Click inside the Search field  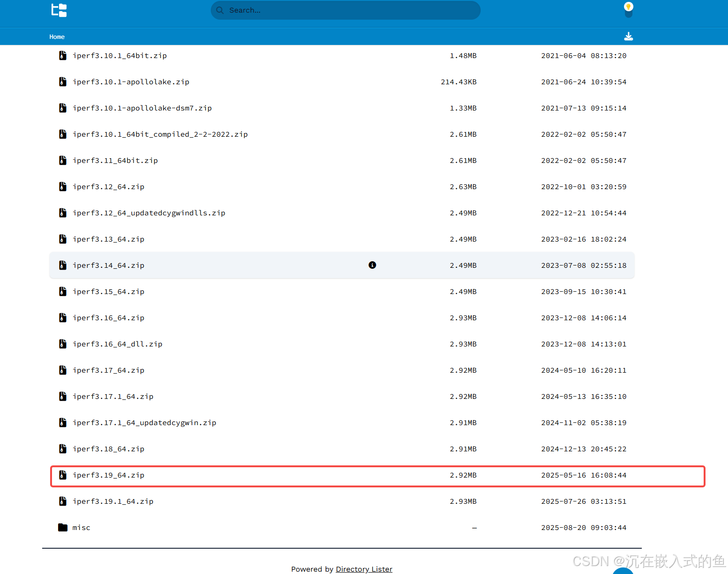tap(345, 10)
